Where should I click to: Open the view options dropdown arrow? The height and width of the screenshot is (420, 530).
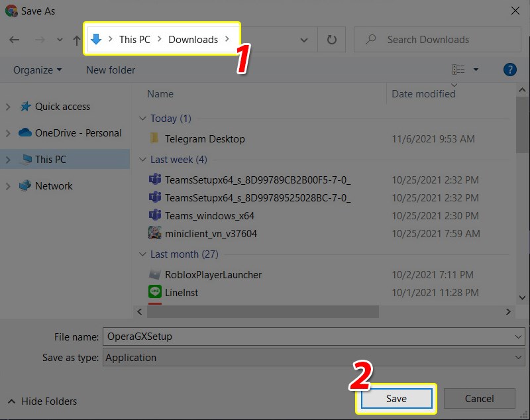[x=476, y=70]
